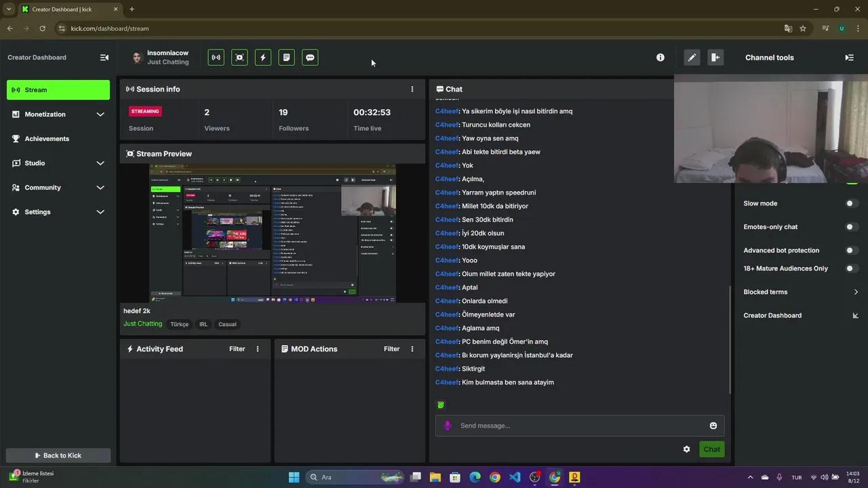Open File Explorer from taskbar

tap(435, 477)
